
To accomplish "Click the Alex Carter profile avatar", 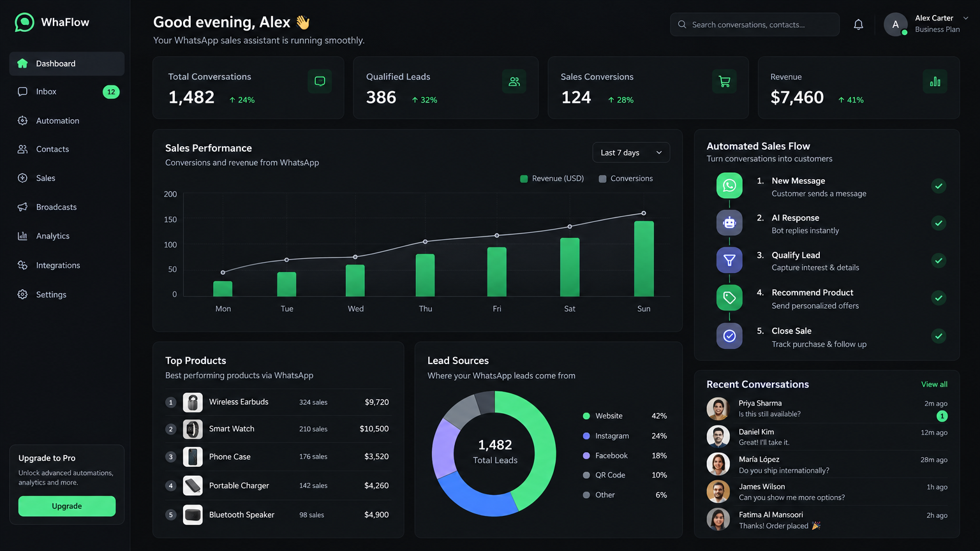I will click(x=896, y=24).
